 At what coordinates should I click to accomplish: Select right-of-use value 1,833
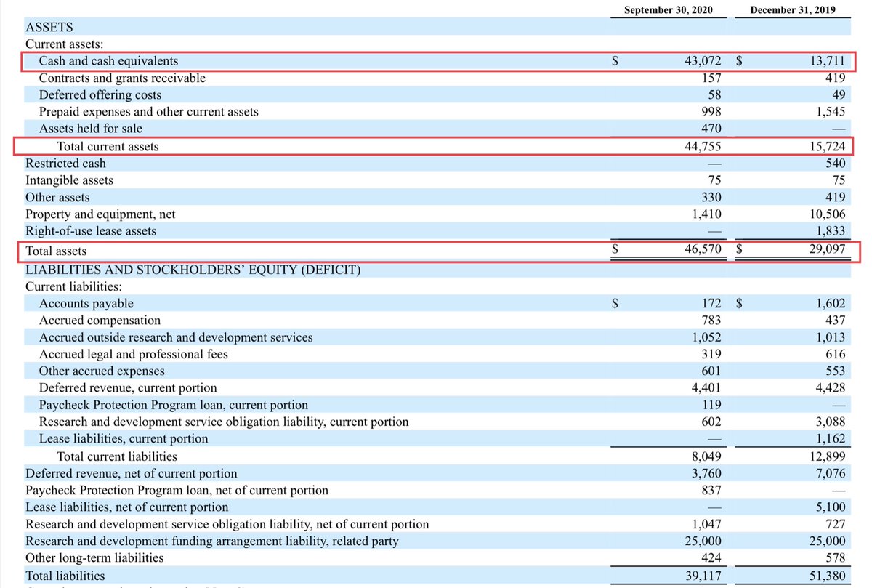830,231
